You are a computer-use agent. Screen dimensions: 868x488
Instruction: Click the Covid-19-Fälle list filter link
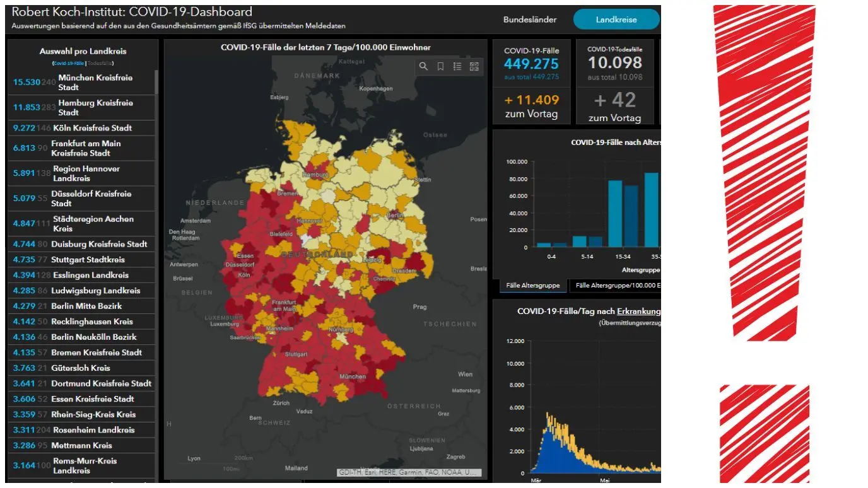69,63
